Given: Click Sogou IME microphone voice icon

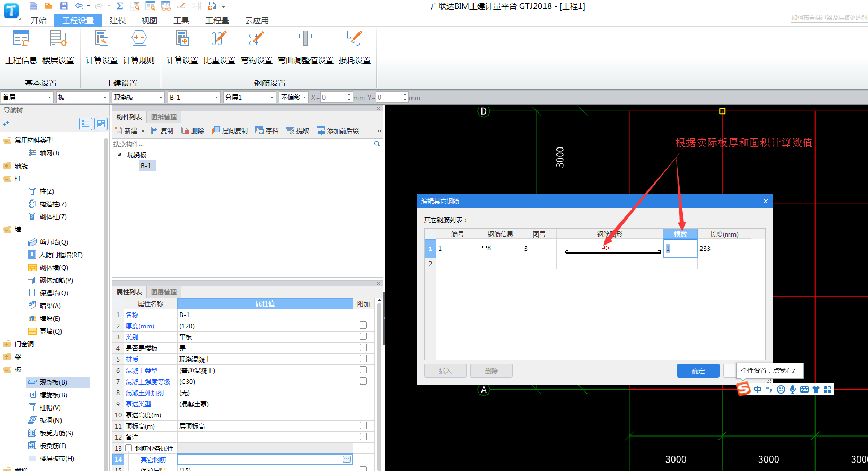Looking at the screenshot, I should click(x=793, y=389).
